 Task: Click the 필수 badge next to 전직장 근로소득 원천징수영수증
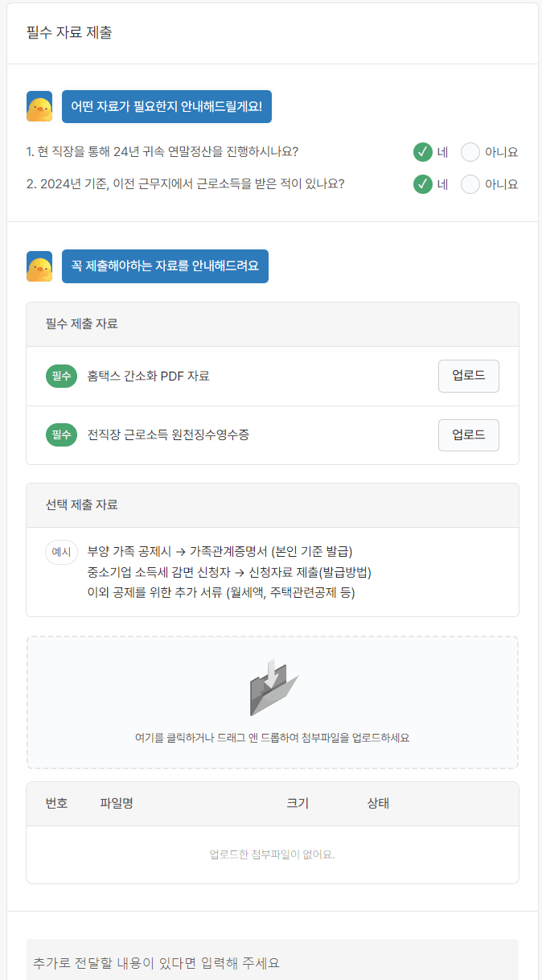(x=61, y=435)
